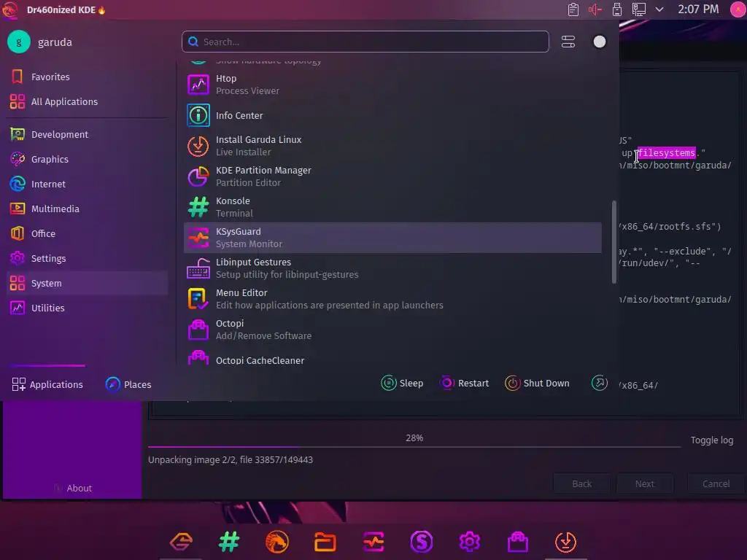
Task: Launch Skype from dock
Action: click(422, 542)
